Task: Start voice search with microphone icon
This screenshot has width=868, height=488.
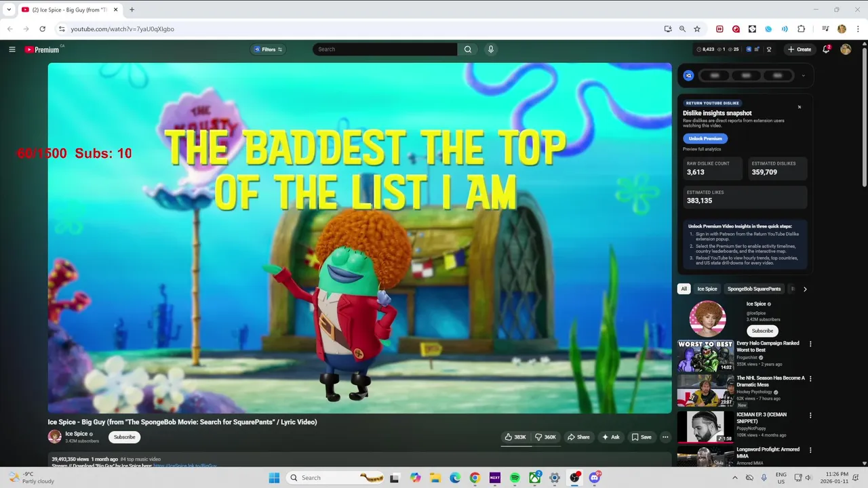Action: pyautogui.click(x=490, y=49)
